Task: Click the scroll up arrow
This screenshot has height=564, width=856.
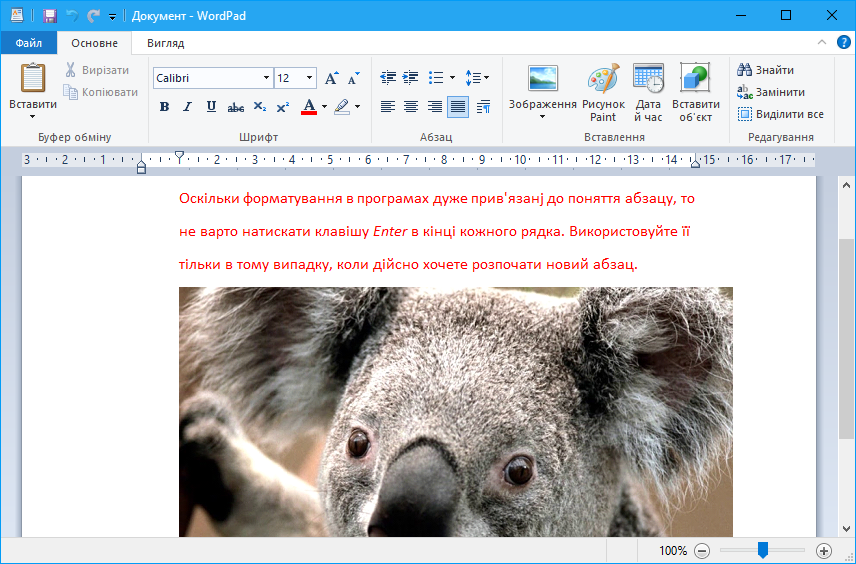Action: [x=846, y=186]
